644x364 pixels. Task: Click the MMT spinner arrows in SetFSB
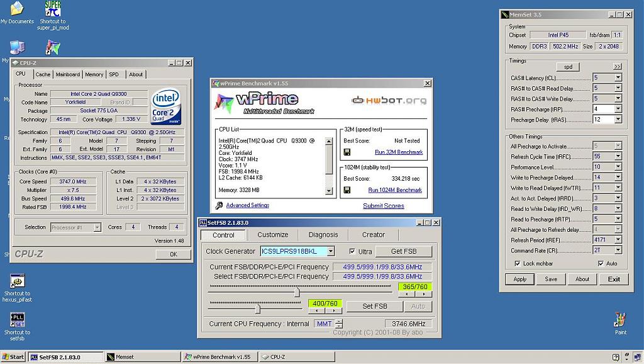pos(339,324)
